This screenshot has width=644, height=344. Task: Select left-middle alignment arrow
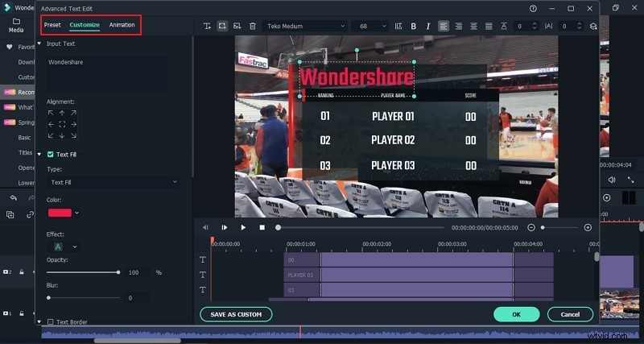click(51, 124)
